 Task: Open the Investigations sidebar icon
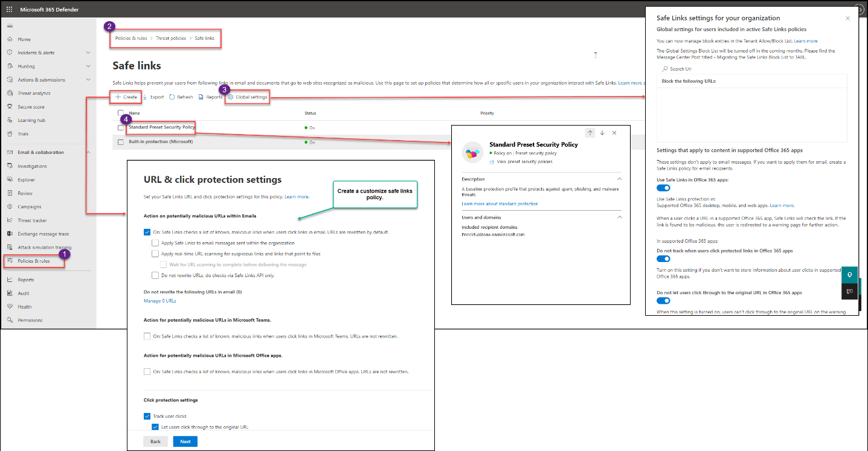(x=10, y=166)
